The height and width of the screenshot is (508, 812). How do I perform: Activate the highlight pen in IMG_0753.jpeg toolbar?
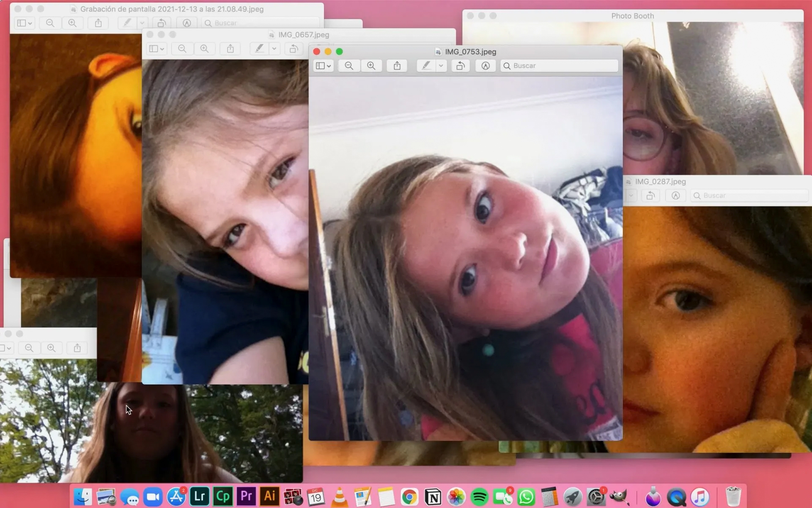pyautogui.click(x=426, y=66)
